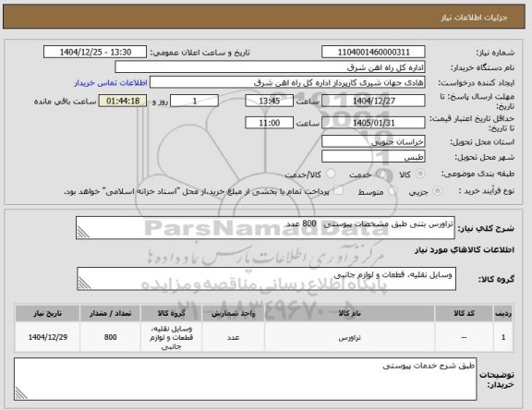Click the resize grip of description box

pyautogui.click(x=83, y=233)
